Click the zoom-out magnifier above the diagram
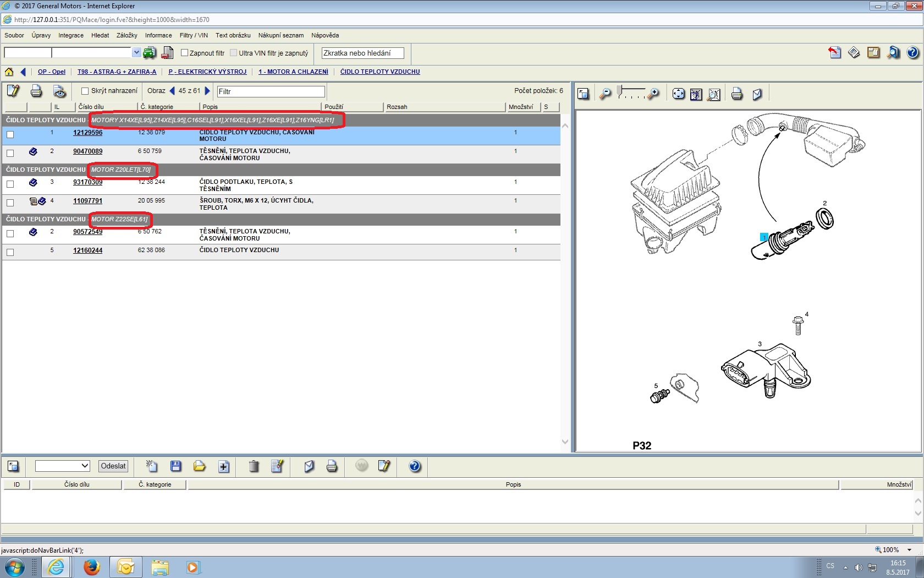 click(x=605, y=94)
